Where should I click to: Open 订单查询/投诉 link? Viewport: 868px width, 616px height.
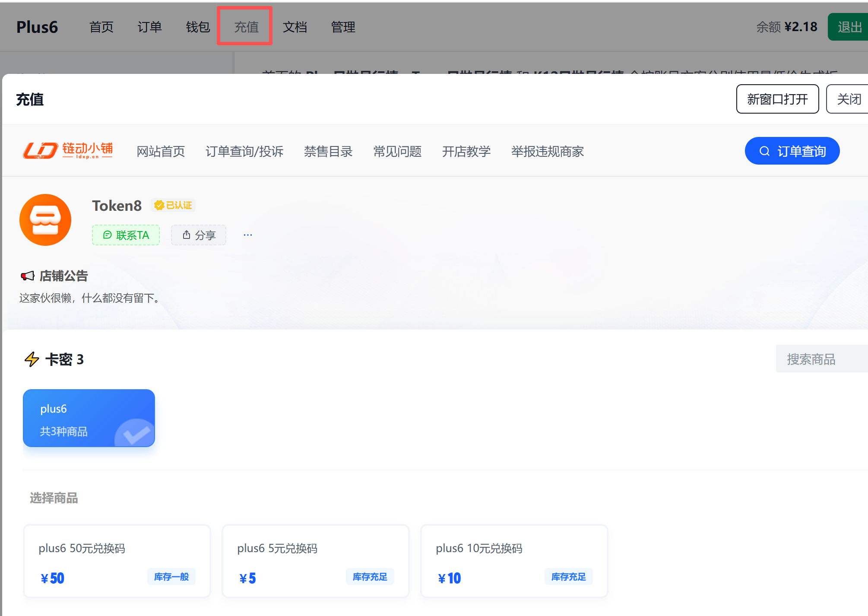[x=244, y=152]
